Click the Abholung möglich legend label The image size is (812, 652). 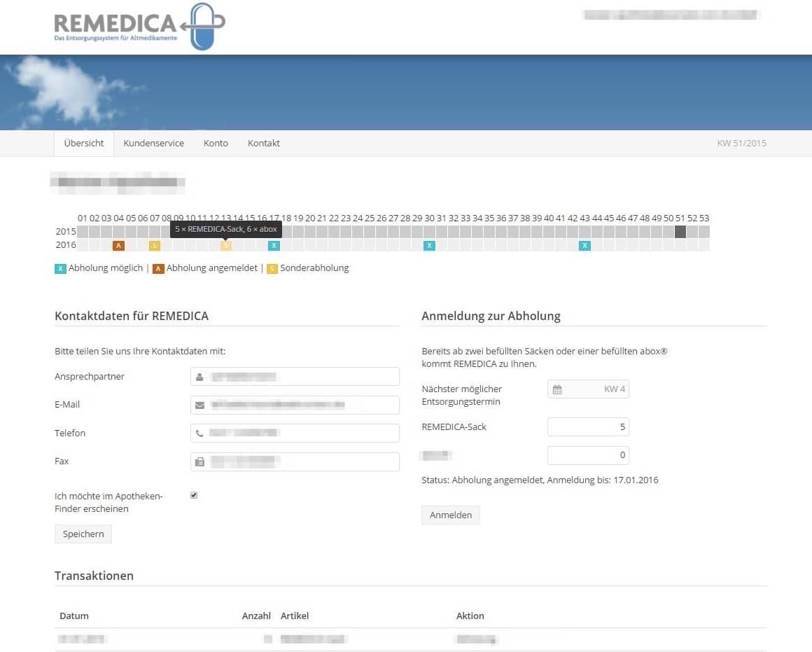pos(106,268)
